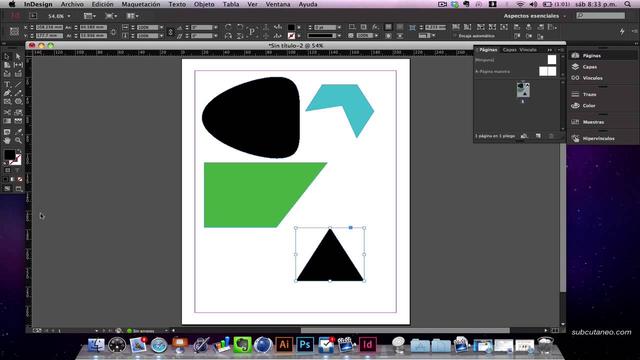Click the A-Página maestra master row
This screenshot has width=640, height=360.
(515, 71)
